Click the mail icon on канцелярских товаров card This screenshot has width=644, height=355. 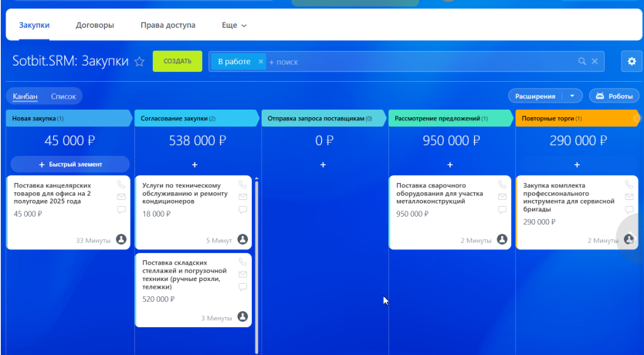point(121,197)
